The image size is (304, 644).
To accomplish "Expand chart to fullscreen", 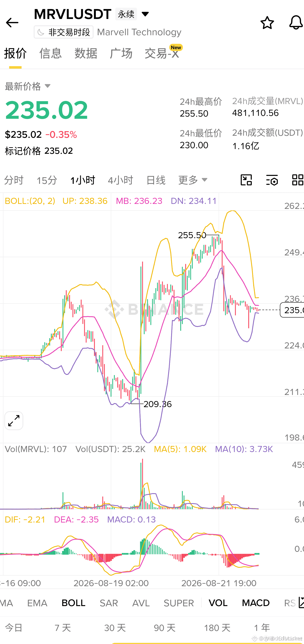I will [14, 421].
